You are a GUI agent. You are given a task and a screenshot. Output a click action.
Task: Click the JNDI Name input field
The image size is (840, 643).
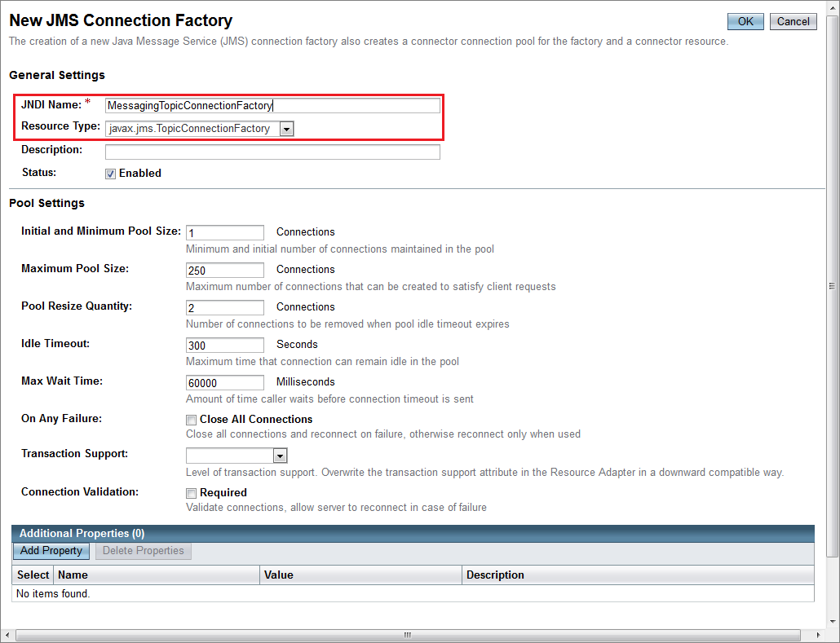point(272,105)
